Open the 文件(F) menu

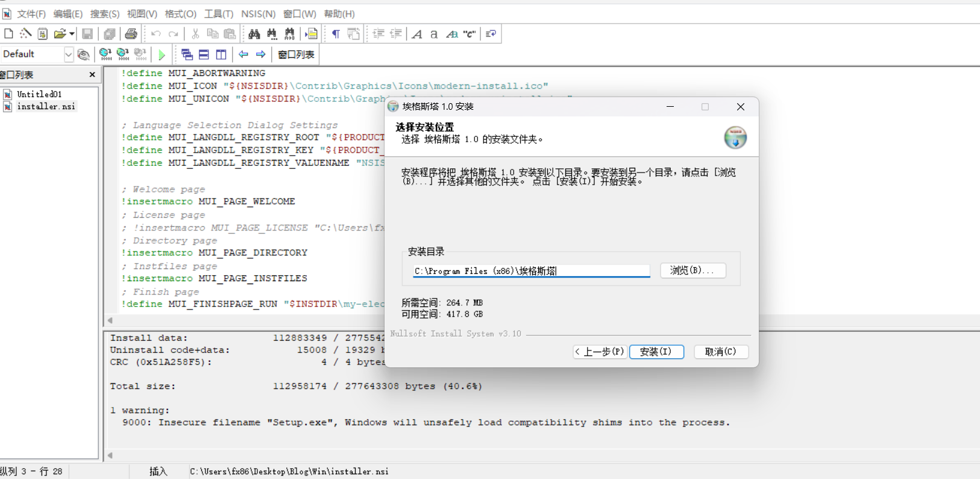pos(31,13)
